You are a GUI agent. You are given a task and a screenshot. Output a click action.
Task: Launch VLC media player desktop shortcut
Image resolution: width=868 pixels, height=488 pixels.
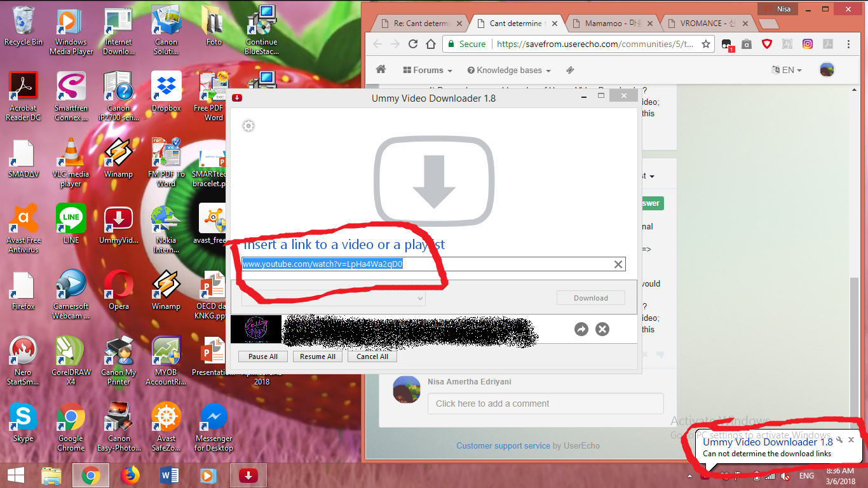[x=71, y=163]
